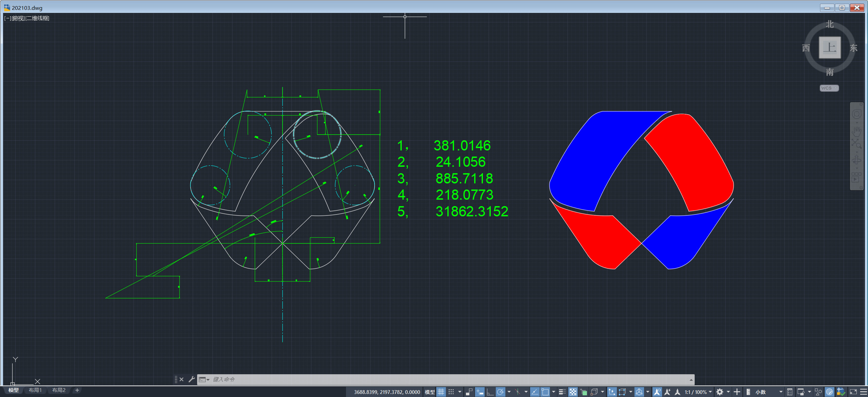868x397 pixels.
Task: Click annotation monitor plus icon
Action: 737,392
